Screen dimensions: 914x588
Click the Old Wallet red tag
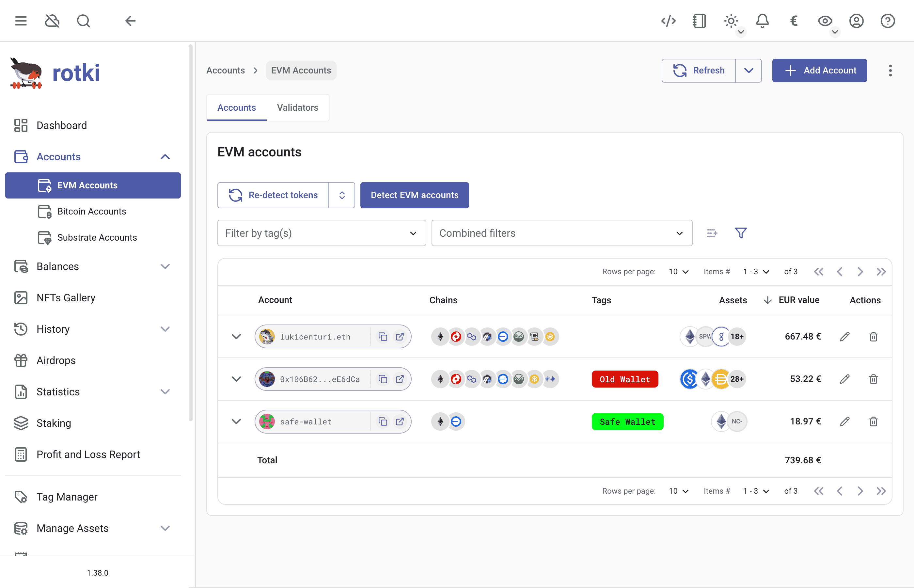pyautogui.click(x=625, y=379)
